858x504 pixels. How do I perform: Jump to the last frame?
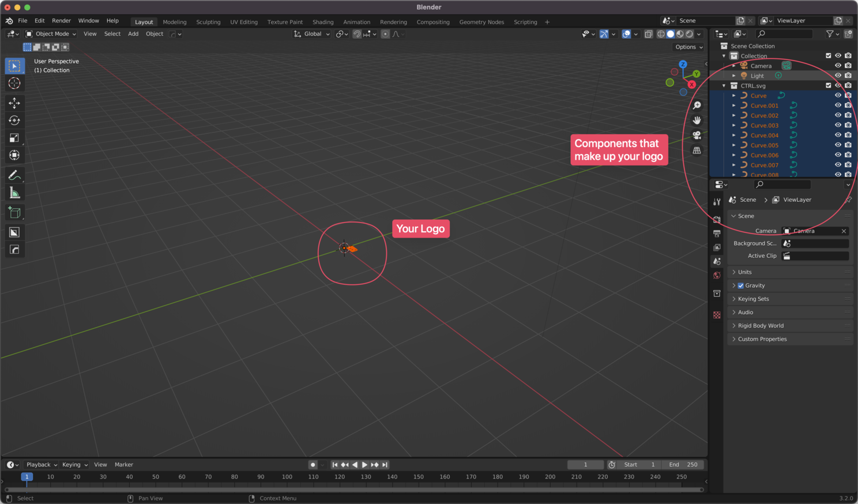coord(385,465)
